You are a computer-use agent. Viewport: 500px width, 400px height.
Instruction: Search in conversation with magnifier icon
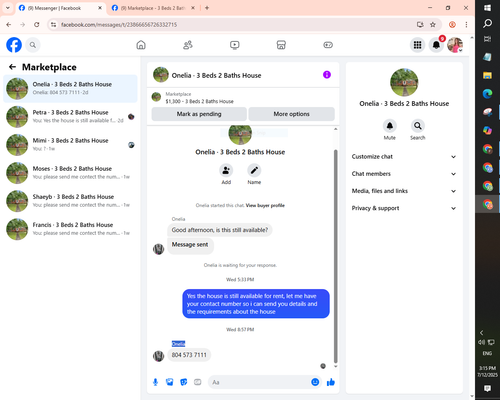[417, 126]
